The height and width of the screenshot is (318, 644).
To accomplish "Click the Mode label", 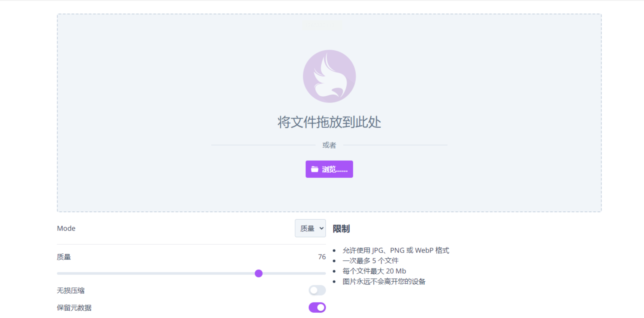I will 66,228.
